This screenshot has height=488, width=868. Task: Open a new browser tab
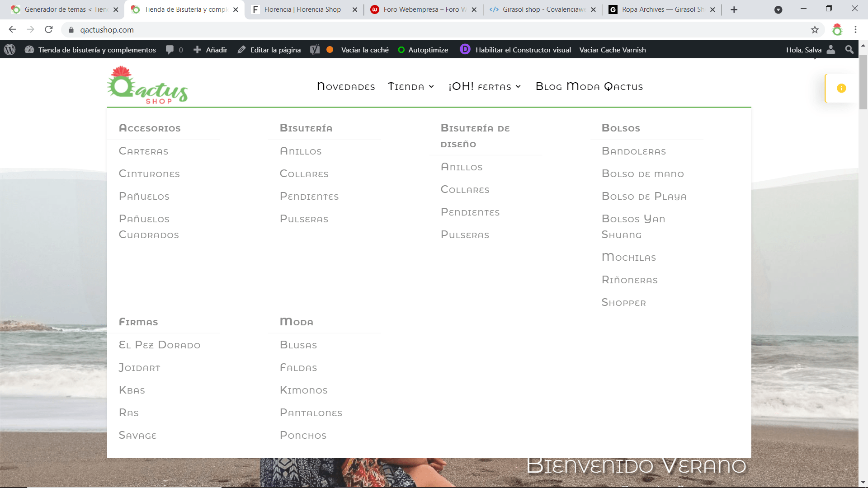point(734,9)
